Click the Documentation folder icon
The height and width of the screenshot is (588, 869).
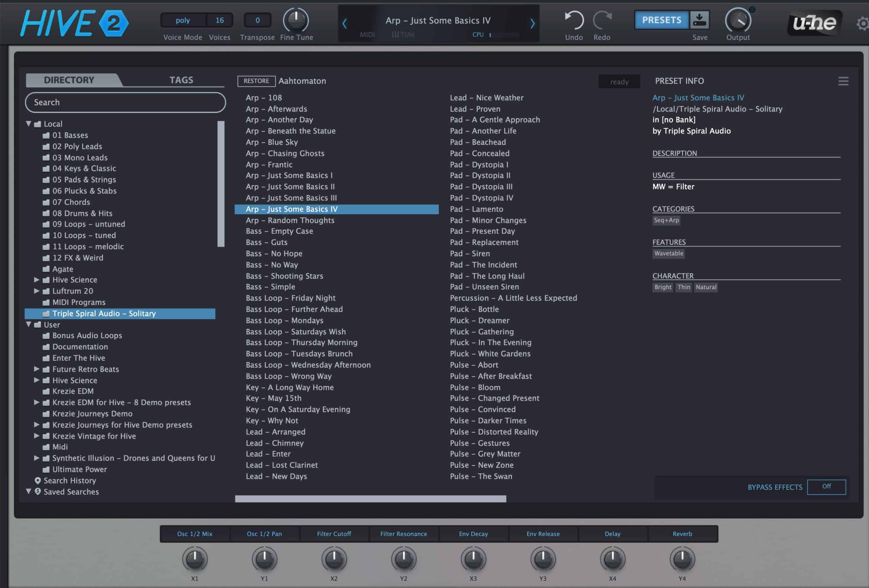[46, 347]
